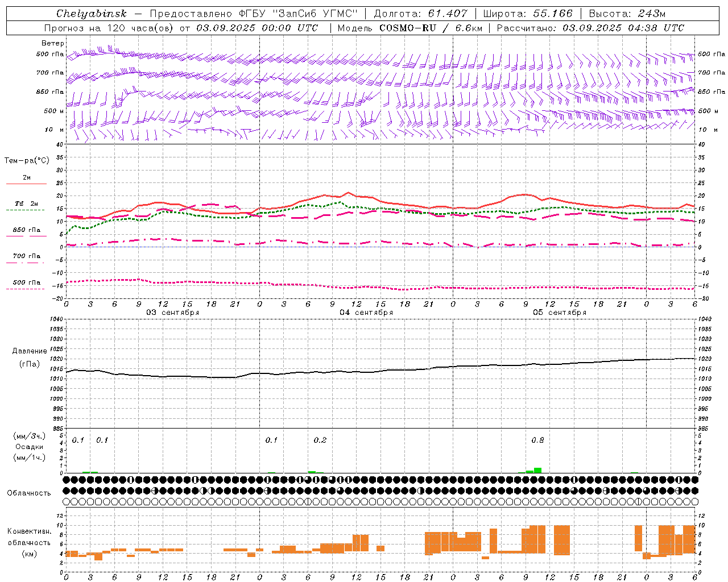Click the '850 гПа' temperature legend entry
This screenshot has width=728, height=582.
coord(27,230)
